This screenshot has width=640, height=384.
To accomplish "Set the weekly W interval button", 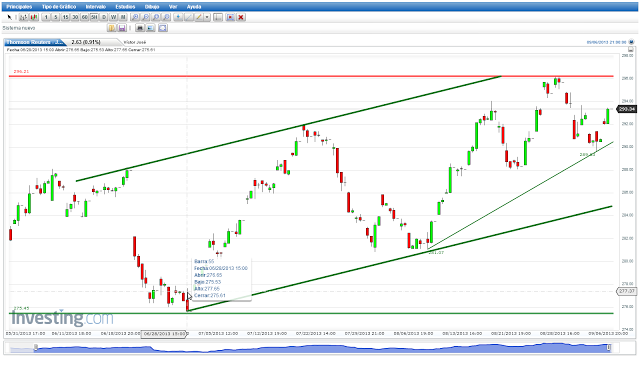I will click(x=113, y=17).
